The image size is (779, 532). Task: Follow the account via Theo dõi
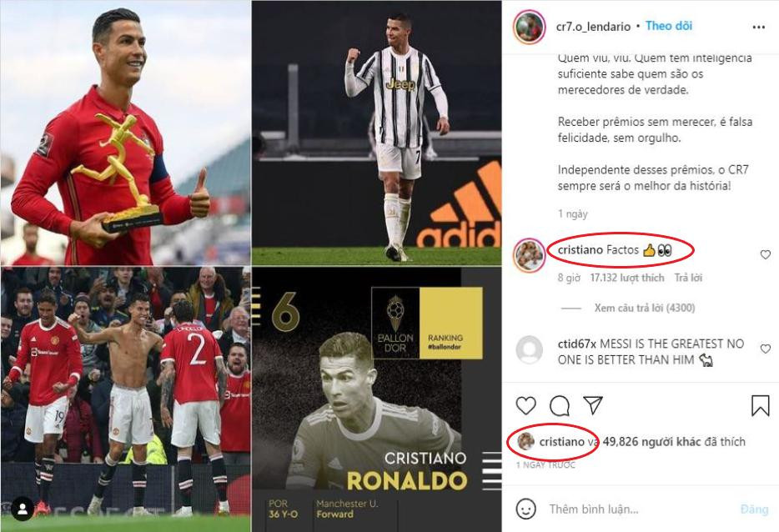[668, 26]
